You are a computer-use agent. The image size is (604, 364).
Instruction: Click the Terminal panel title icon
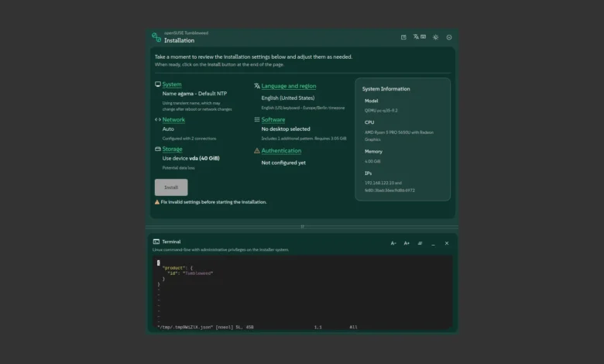156,242
